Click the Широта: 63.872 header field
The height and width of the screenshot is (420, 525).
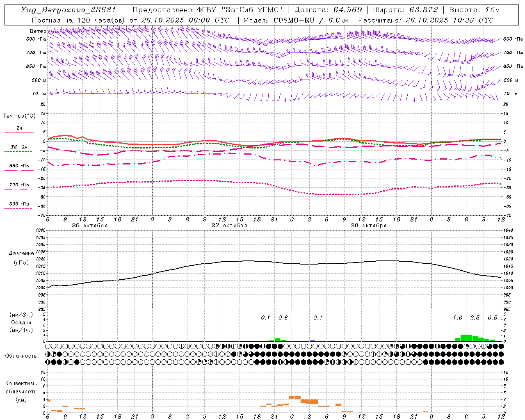pyautogui.click(x=406, y=10)
